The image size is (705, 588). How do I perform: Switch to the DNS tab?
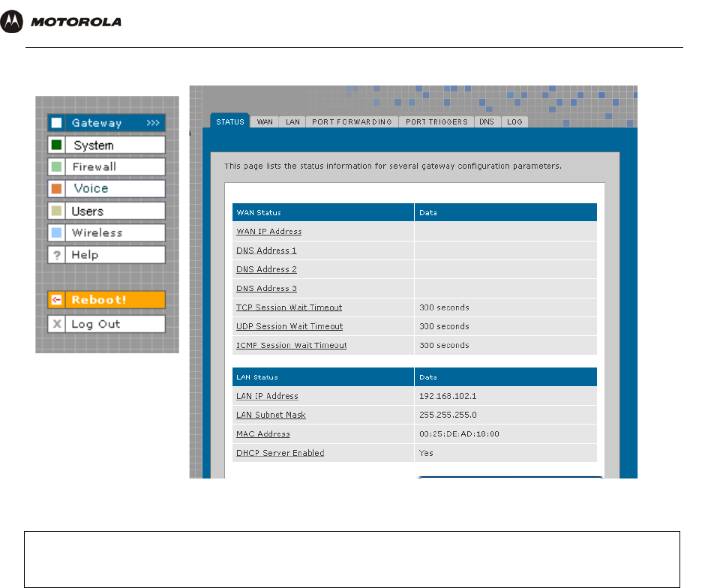pos(487,121)
